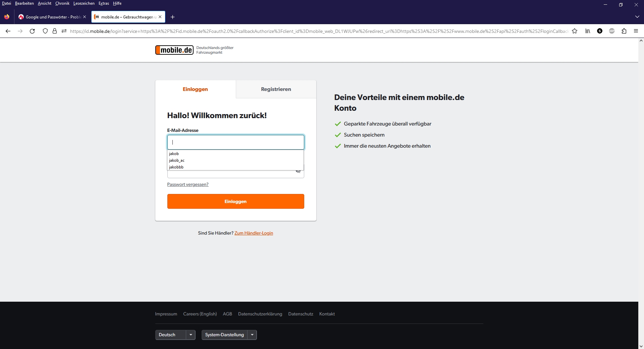Open the Ansicht menu

(x=45, y=3)
